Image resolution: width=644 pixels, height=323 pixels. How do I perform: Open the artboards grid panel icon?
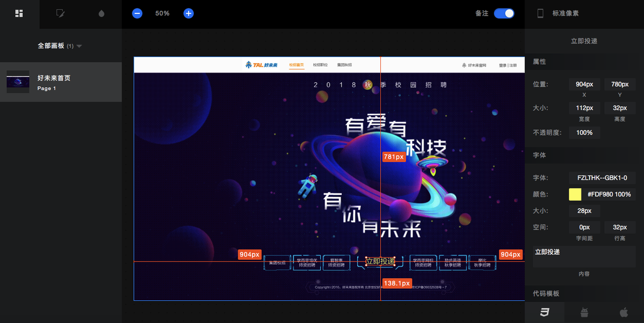19,13
